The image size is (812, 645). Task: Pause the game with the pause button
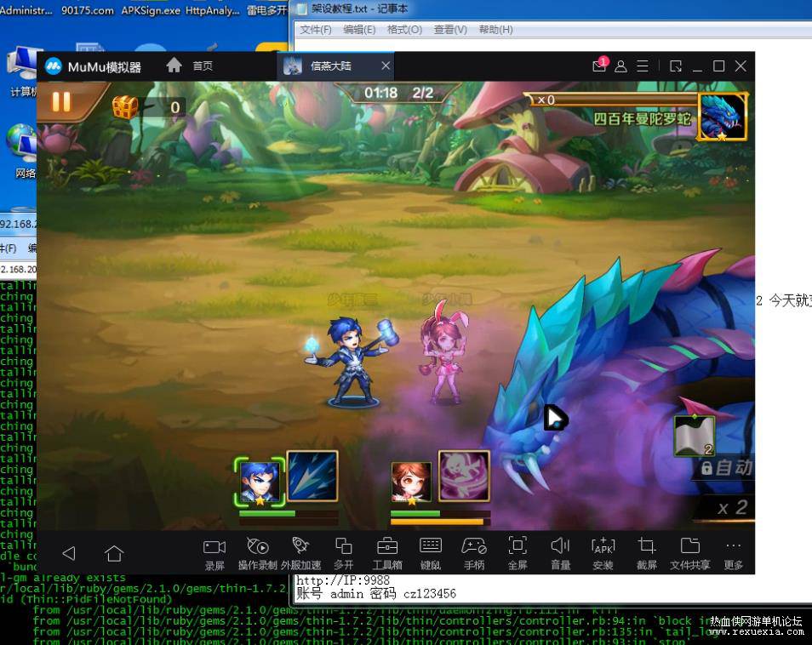61,101
